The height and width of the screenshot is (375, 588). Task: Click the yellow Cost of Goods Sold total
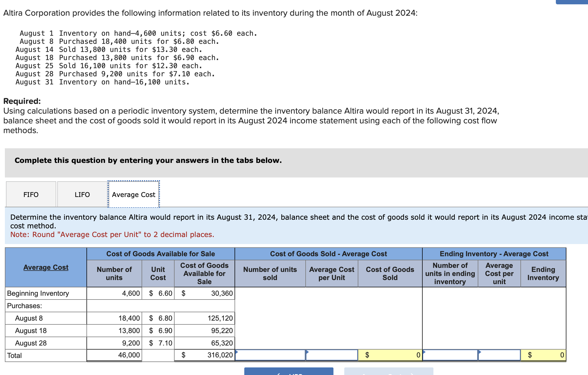click(x=390, y=355)
